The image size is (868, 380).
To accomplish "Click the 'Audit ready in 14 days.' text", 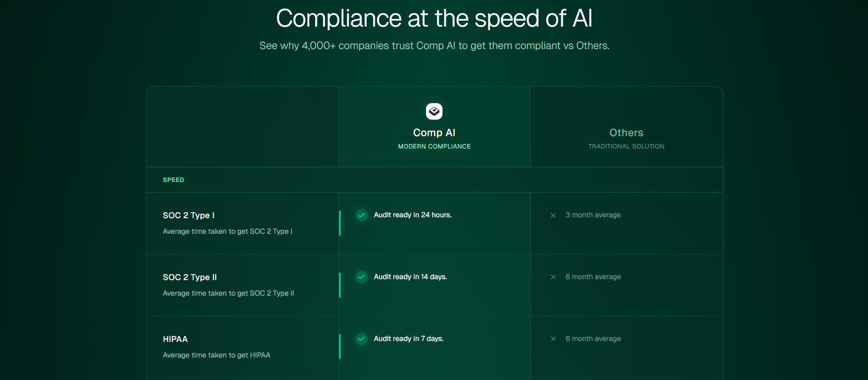I will tap(410, 277).
